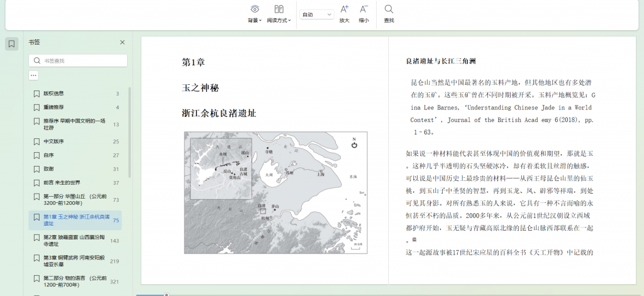644x296 pixels.
Task: Go to the 重磅推荐 bookmark
Action: 53,107
